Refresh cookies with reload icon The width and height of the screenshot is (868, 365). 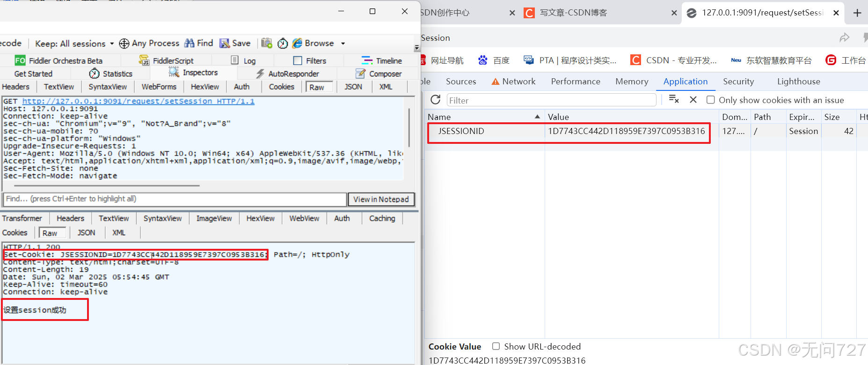[x=436, y=100]
